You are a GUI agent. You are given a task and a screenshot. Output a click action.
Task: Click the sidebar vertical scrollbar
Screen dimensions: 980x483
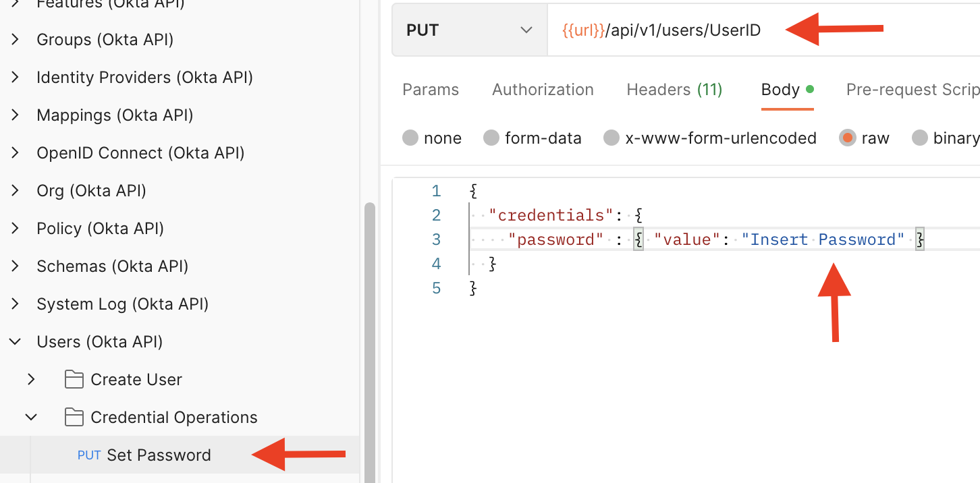pyautogui.click(x=369, y=337)
